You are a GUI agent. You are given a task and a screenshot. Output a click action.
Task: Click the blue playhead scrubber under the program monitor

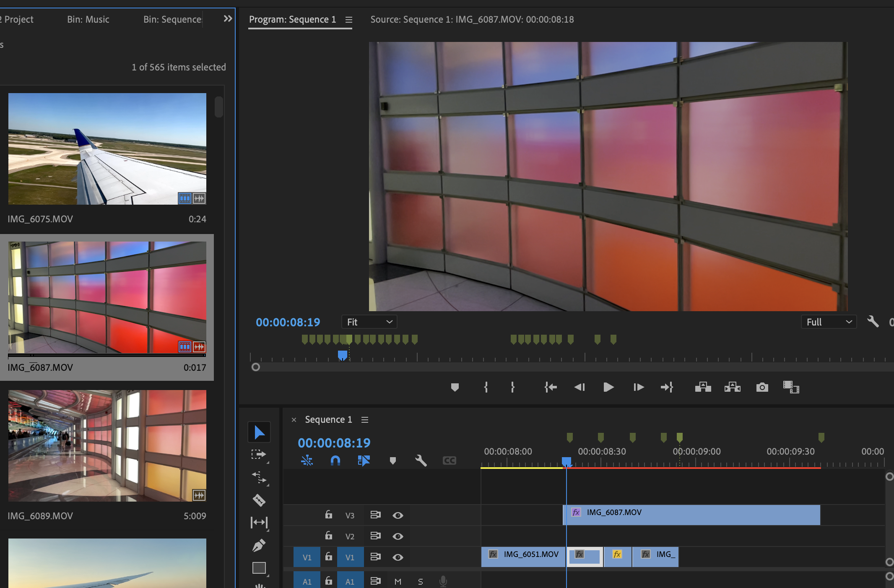342,355
